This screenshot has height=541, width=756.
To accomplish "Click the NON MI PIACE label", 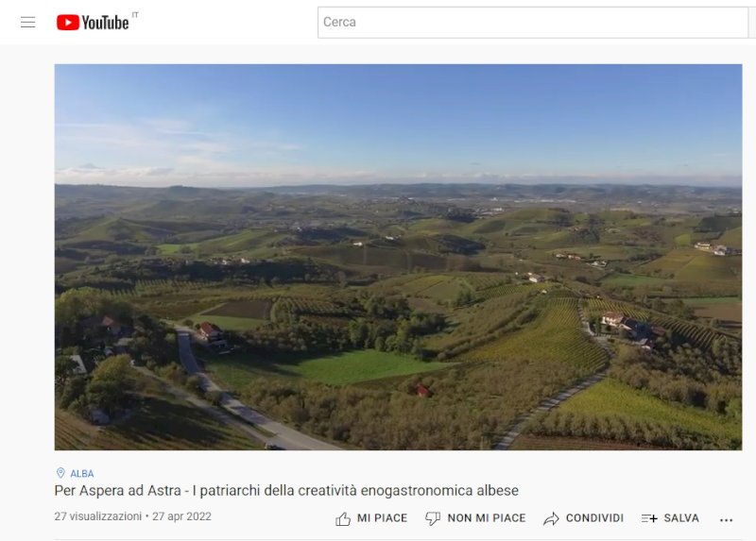I will 487,518.
